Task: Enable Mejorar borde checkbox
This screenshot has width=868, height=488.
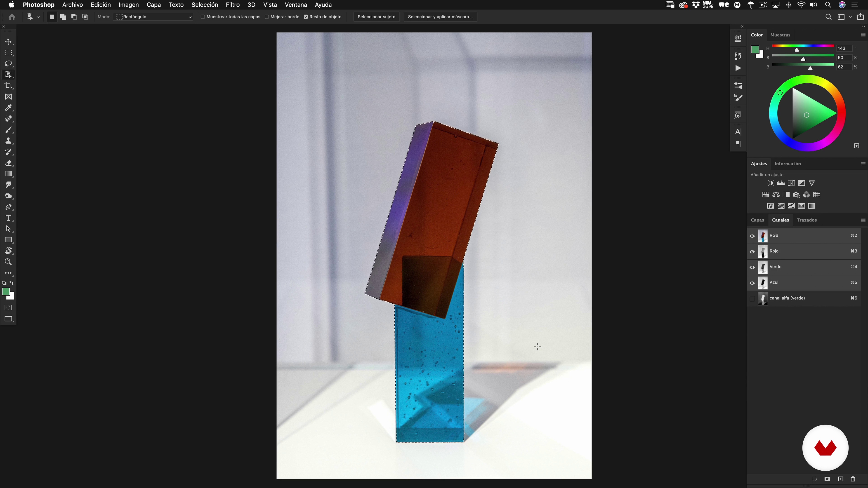Action: click(x=267, y=17)
